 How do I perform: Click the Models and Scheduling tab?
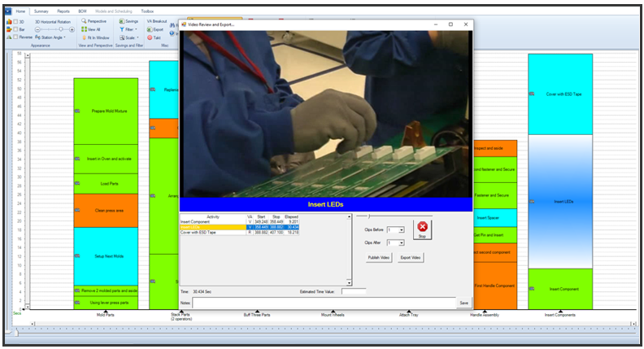[x=114, y=11]
